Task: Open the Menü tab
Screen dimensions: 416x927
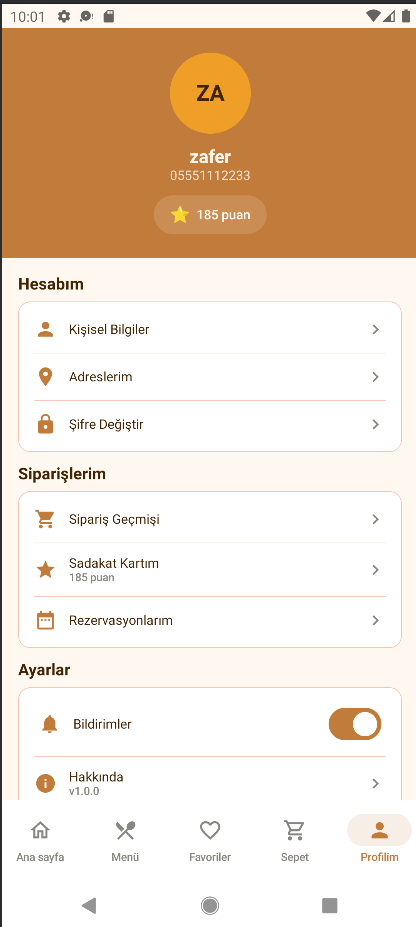Action: (125, 840)
